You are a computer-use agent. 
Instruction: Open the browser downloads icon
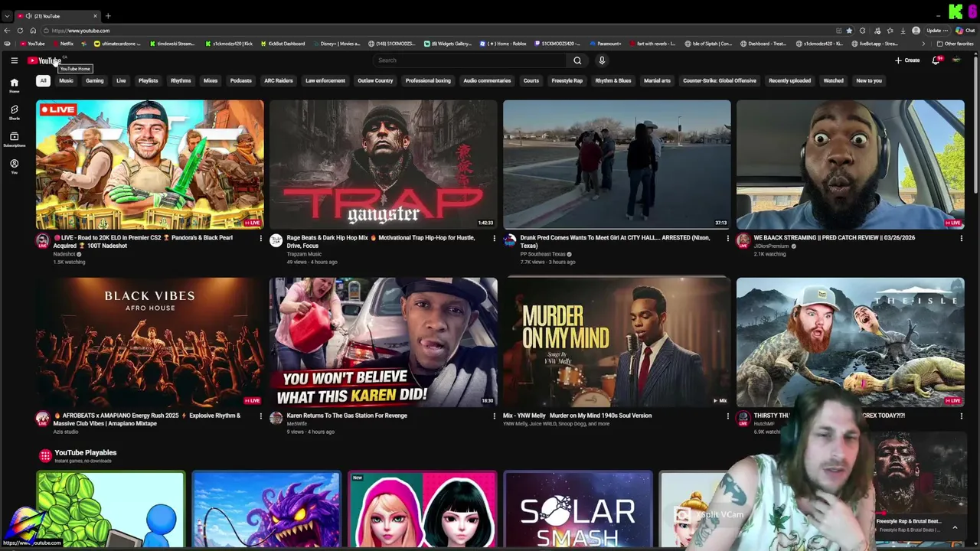pos(903,31)
